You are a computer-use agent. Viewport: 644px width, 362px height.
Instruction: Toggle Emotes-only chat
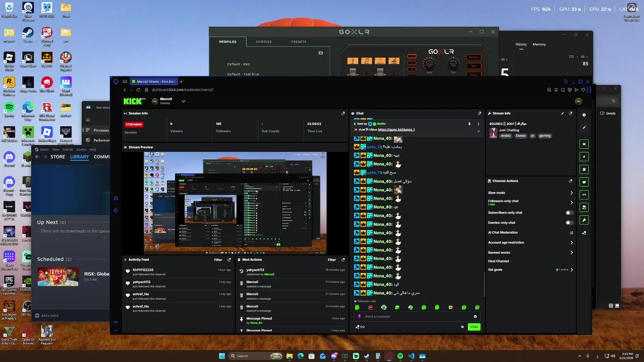570,223
